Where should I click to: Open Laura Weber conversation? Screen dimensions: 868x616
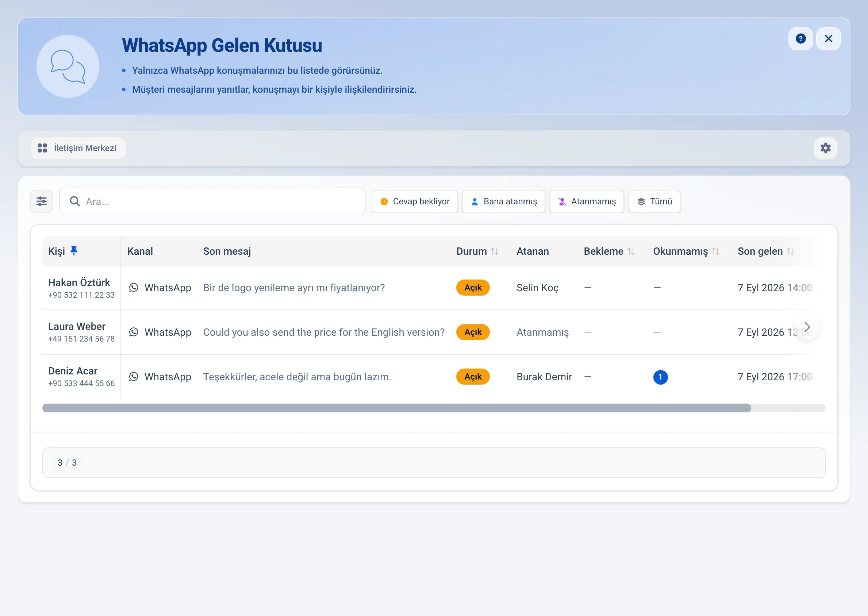[77, 326]
